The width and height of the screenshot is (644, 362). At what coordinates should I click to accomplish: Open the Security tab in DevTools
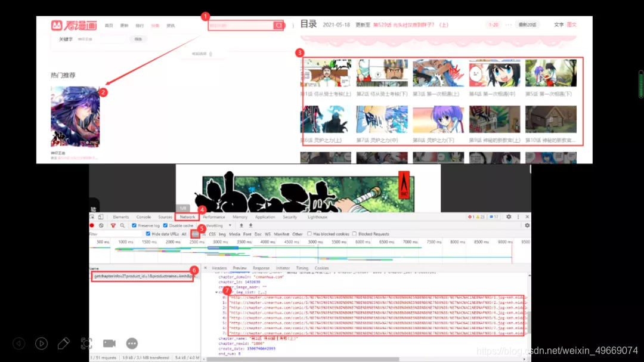290,217
